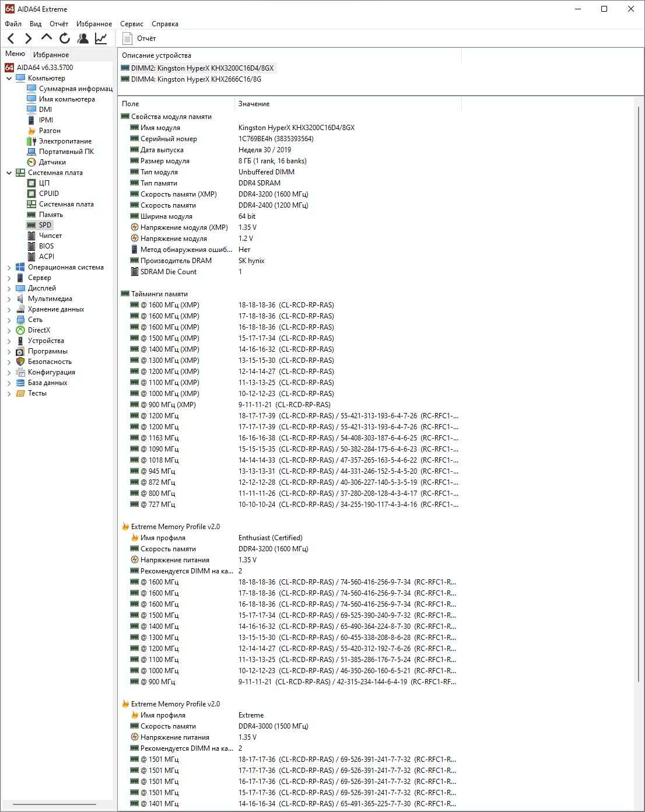Screen dimensions: 645x812
Task: Select the Серийный номер row
Action: coord(289,139)
